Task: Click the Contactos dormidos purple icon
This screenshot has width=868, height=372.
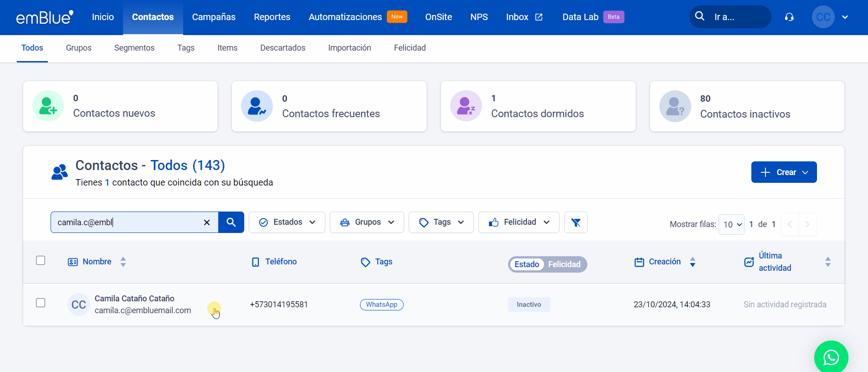Action: pos(466,106)
